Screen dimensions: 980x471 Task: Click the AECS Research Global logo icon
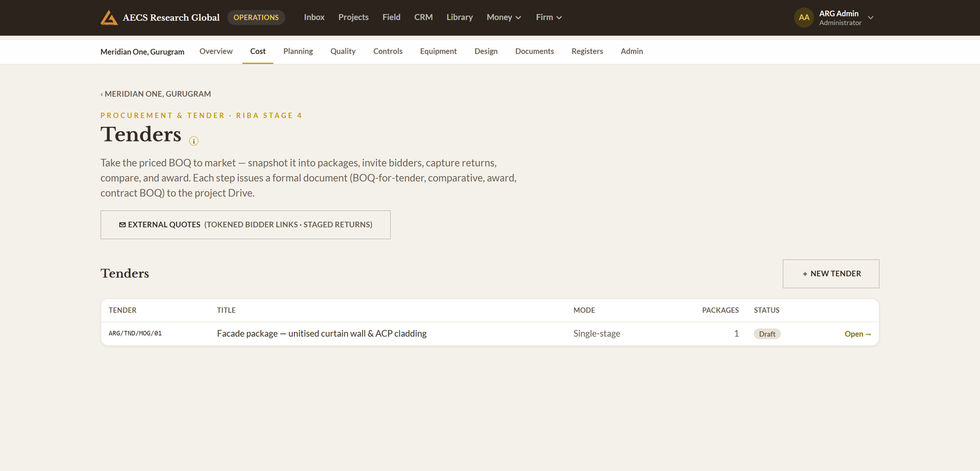[109, 18]
